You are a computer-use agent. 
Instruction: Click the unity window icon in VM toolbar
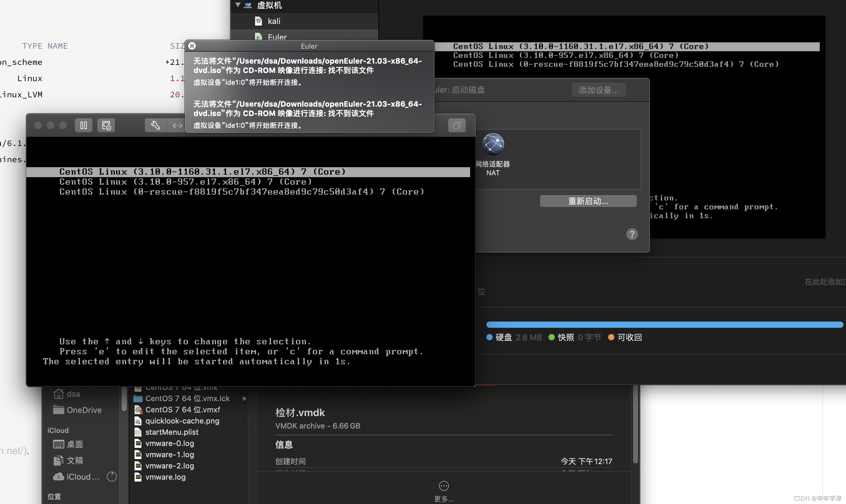click(457, 125)
